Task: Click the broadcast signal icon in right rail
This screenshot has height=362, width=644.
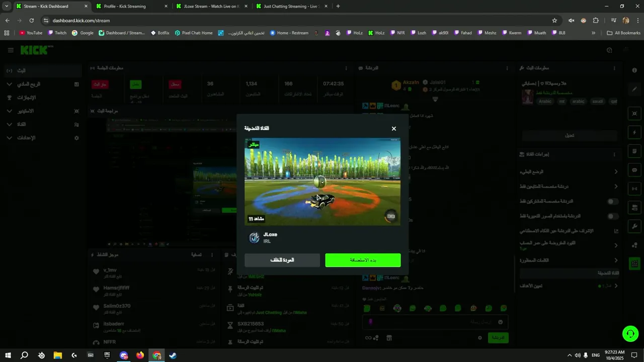Action: click(634, 189)
